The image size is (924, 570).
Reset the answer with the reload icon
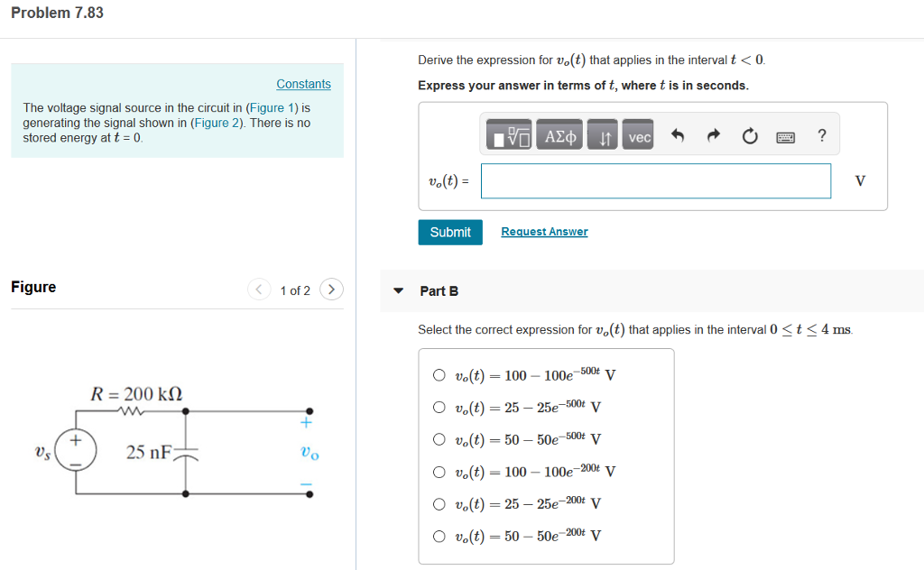[750, 133]
